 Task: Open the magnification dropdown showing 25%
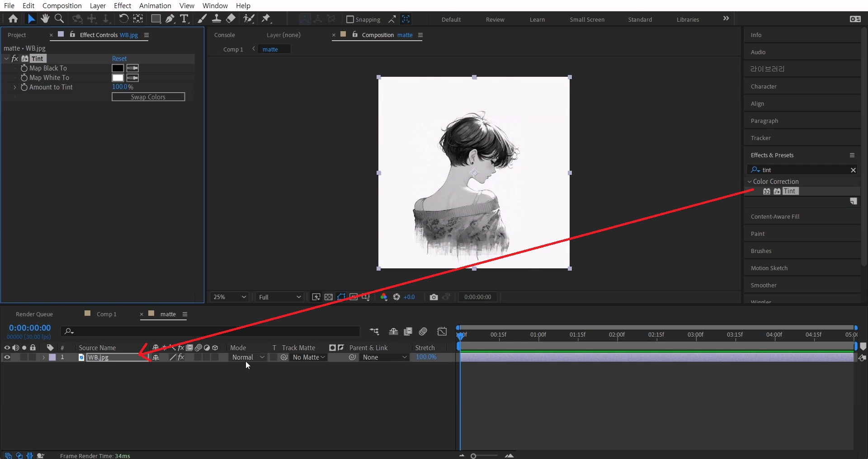(x=230, y=297)
